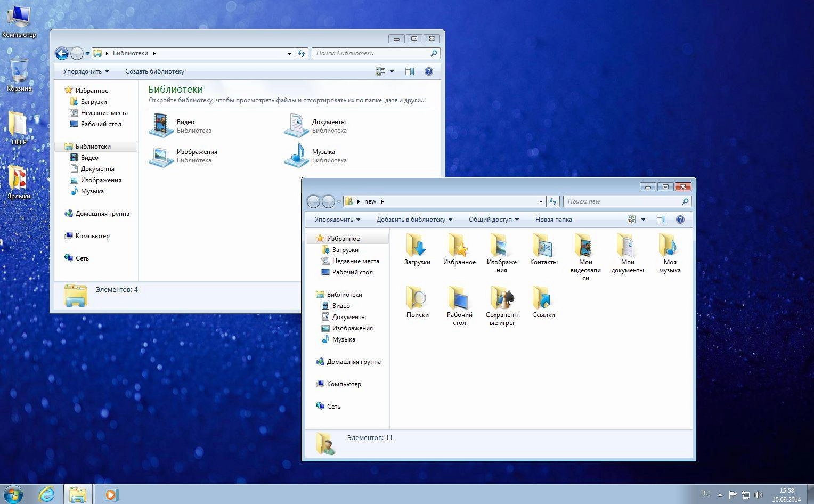Viewport: 814px width, 504px height.
Task: Toggle preview pane in Библиотеки window
Action: [410, 71]
